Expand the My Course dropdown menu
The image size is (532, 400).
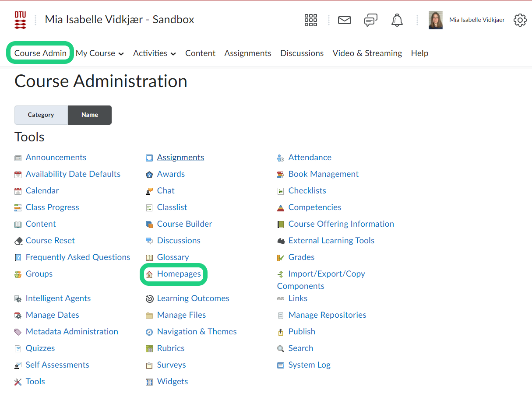tap(100, 53)
